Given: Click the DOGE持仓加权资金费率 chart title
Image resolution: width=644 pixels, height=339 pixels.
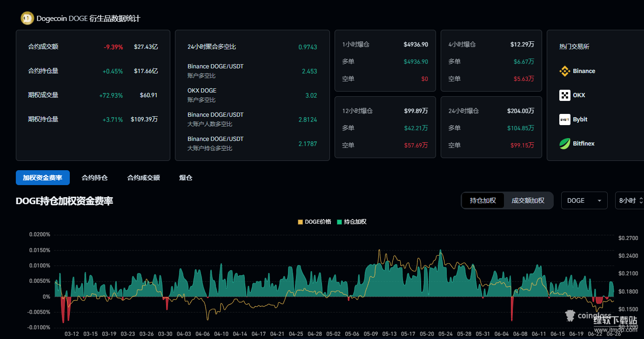Looking at the screenshot, I should (x=64, y=201).
